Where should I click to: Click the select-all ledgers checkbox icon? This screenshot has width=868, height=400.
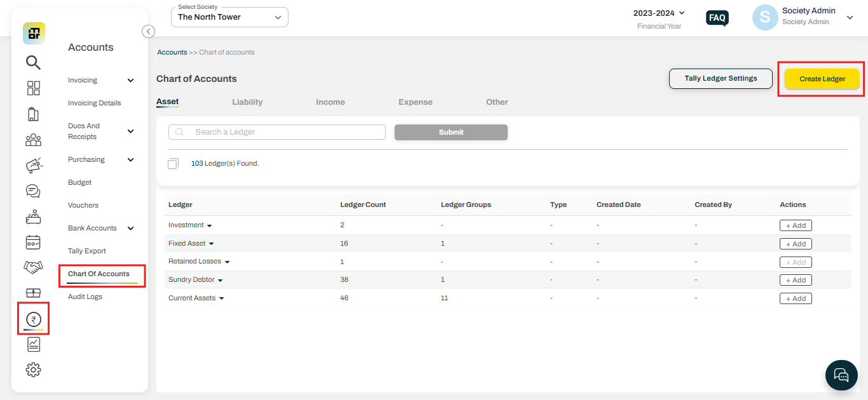pos(173,164)
